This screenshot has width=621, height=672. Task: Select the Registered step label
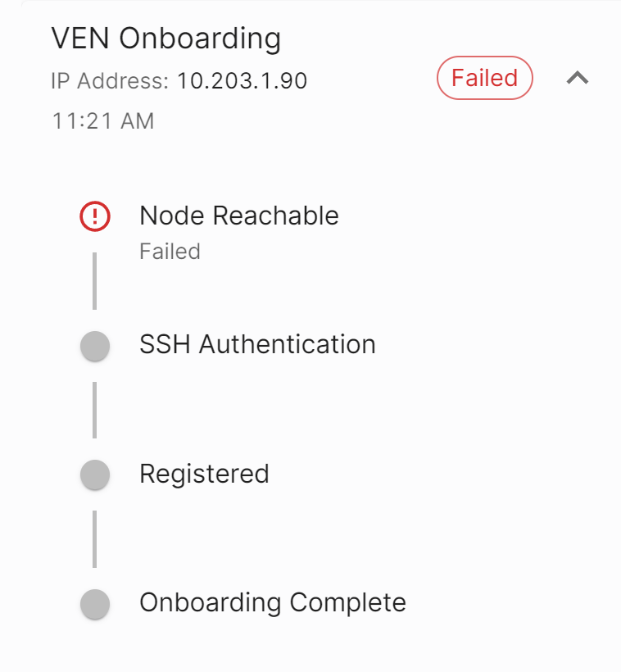pyautogui.click(x=204, y=474)
